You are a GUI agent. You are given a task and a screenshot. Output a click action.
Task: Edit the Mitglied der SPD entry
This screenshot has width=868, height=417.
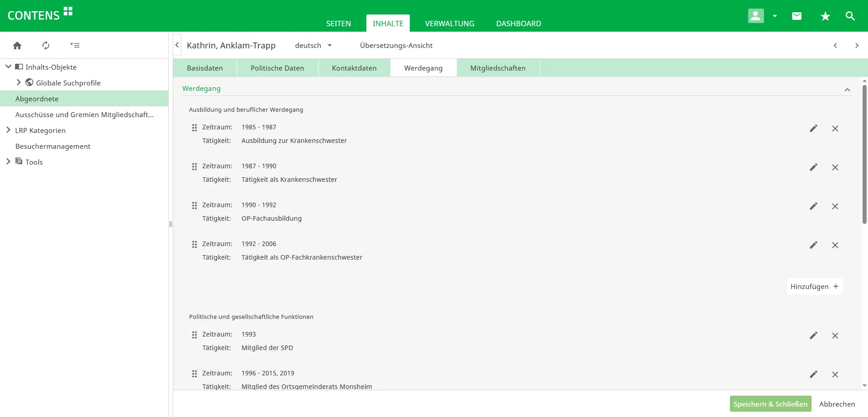813,336
